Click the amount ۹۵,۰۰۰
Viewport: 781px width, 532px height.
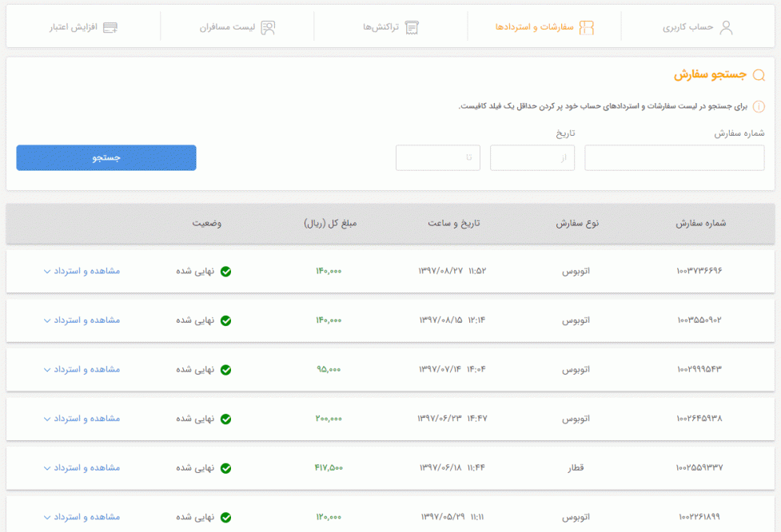click(x=329, y=370)
